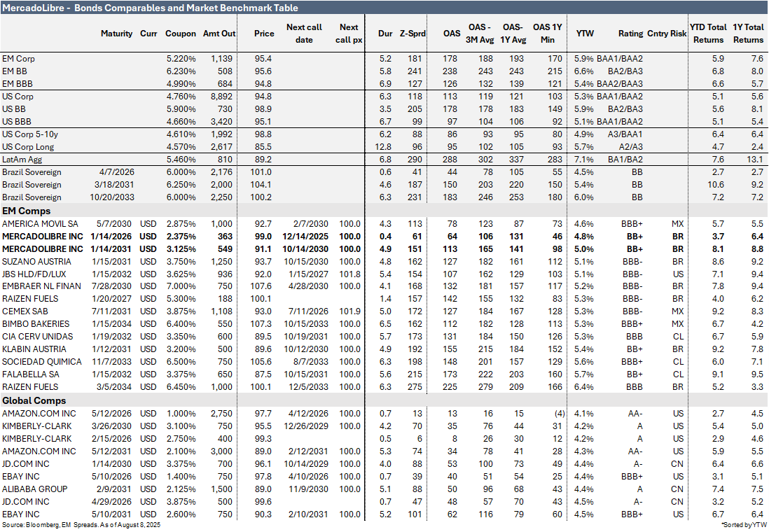The image size is (769, 532).
Task: Click Alibaba next call date '11/9/2030'
Action: pyautogui.click(x=308, y=489)
